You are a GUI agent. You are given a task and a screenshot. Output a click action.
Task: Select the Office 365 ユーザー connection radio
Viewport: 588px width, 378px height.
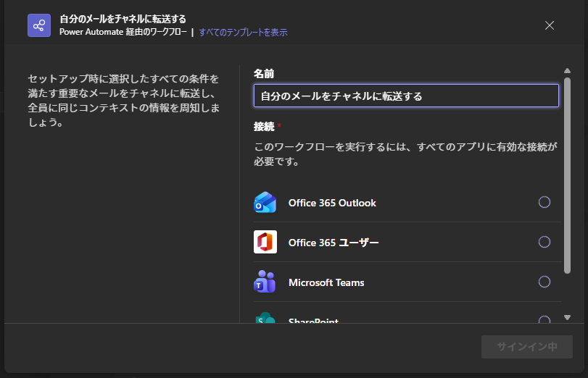coord(544,242)
